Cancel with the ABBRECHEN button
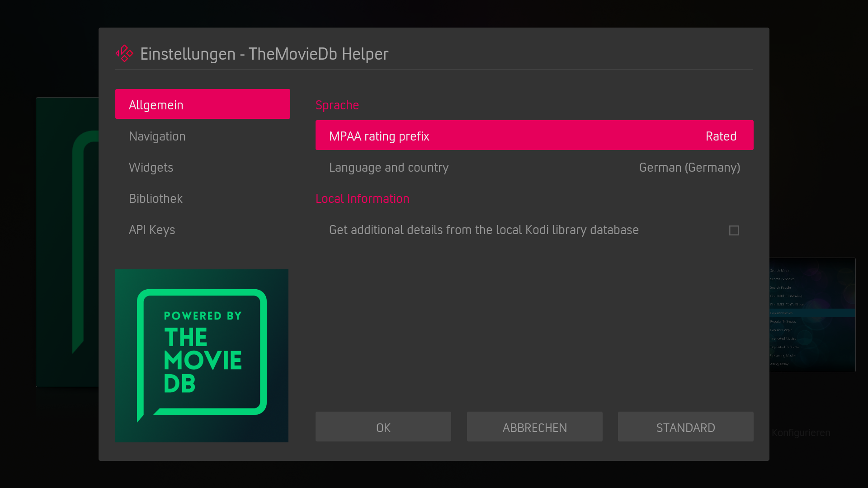Viewport: 868px width, 488px height. tap(535, 427)
